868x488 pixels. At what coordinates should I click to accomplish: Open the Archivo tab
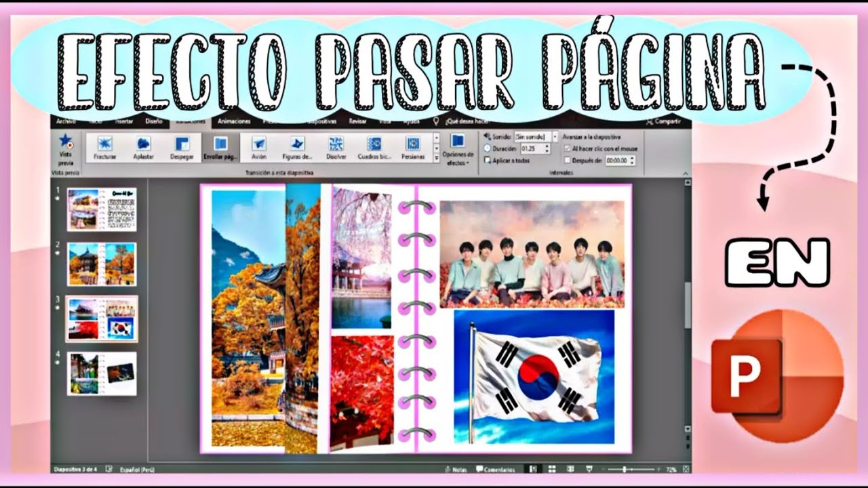[66, 121]
